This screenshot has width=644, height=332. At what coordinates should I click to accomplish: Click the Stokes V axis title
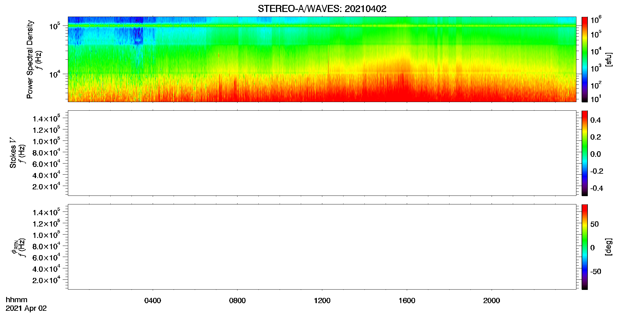pyautogui.click(x=13, y=153)
